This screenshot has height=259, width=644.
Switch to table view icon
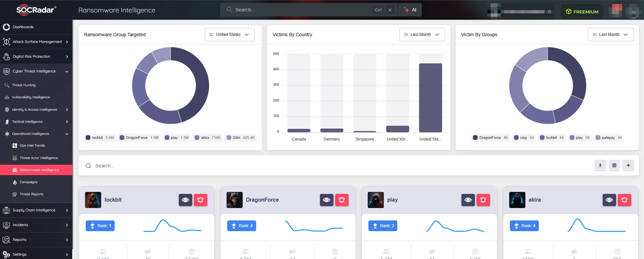[x=614, y=165]
